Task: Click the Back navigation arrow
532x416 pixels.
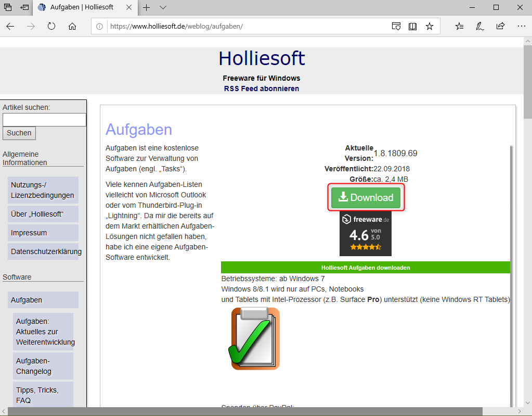Action: coord(10,26)
